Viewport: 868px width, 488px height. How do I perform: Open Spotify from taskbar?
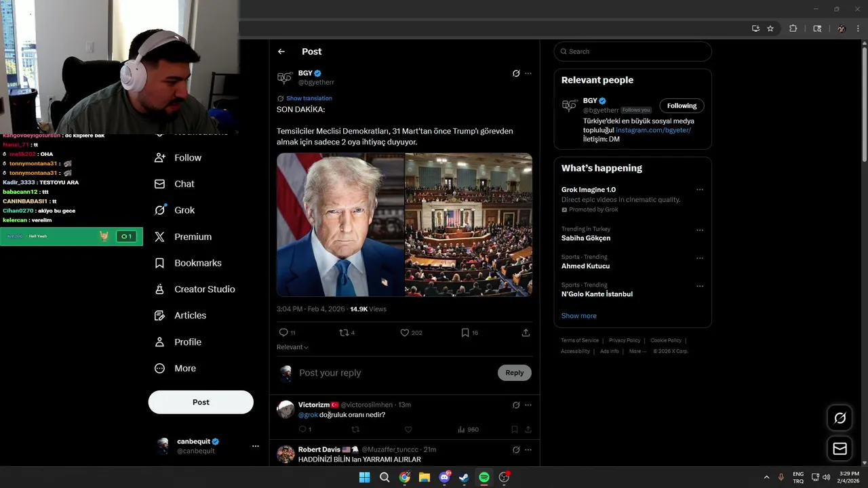click(484, 477)
